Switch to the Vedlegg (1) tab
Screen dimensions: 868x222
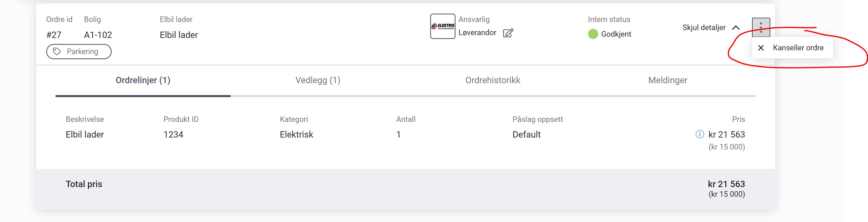[x=318, y=80]
